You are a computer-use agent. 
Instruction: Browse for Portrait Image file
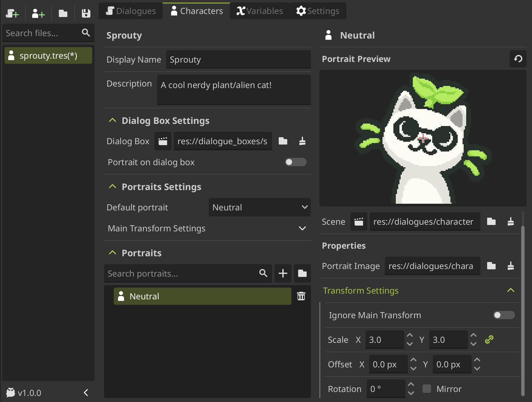491,266
